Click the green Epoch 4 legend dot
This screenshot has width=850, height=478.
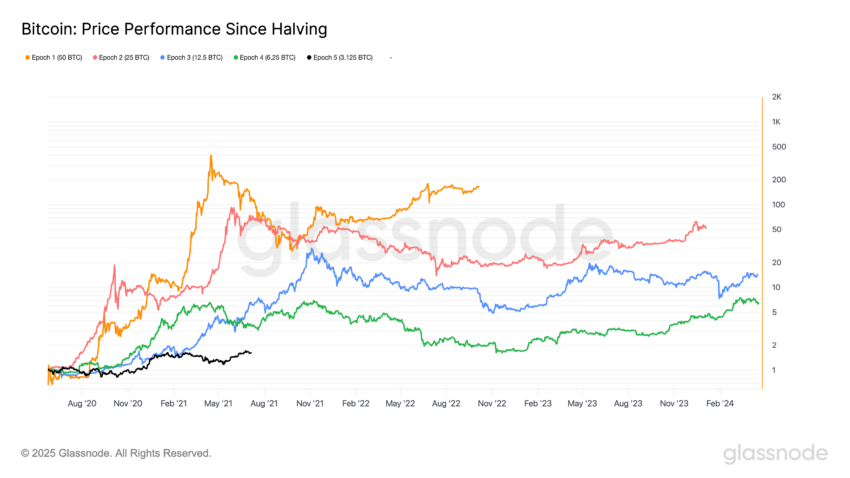coord(234,58)
